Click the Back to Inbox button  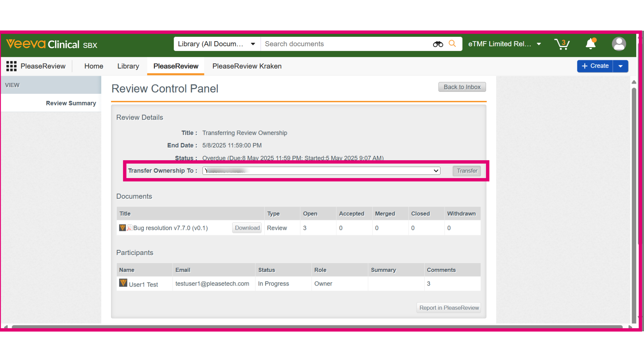coord(462,87)
